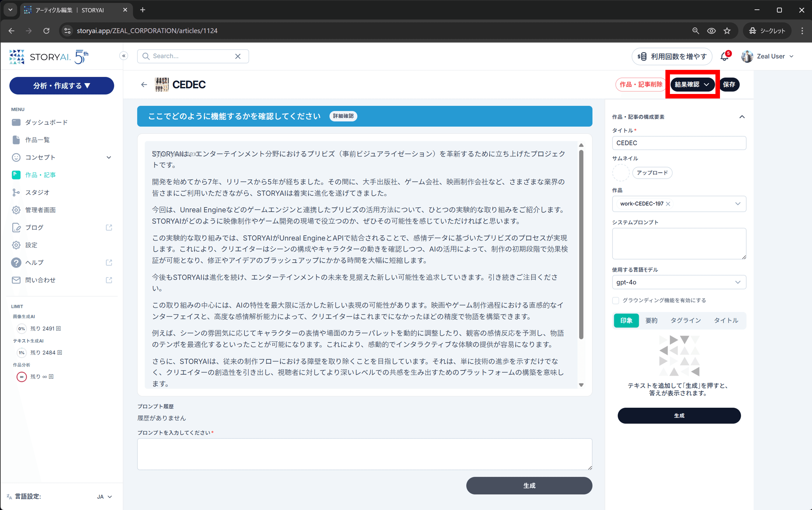Select the 印象 tab
Screen dimensions: 812x510
626,320
